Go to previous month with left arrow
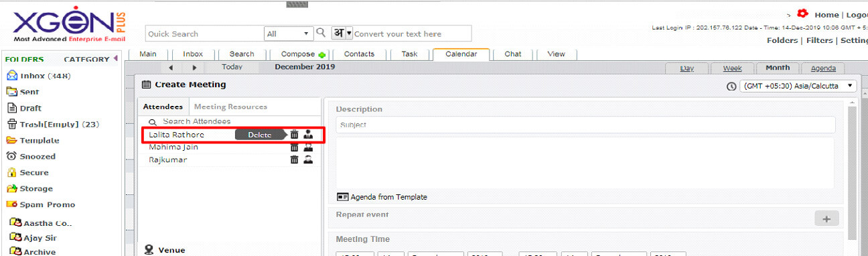The image size is (868, 256). [x=171, y=68]
